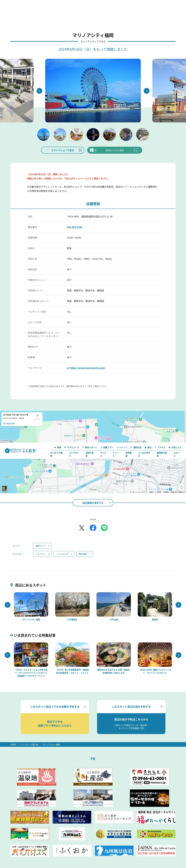Go to next photo in main carousel
Viewport: 186px width, 868px height.
pos(146,91)
